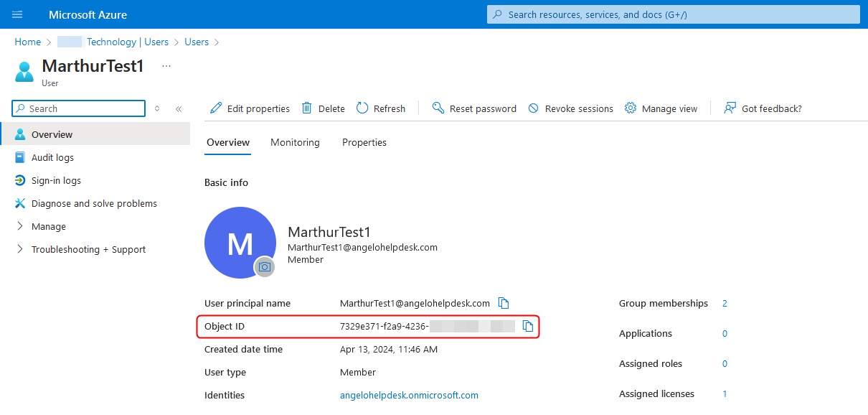Viewport: 868px width, 415px height.
Task: Collapse the left sidebar with double chevron
Action: (x=179, y=109)
